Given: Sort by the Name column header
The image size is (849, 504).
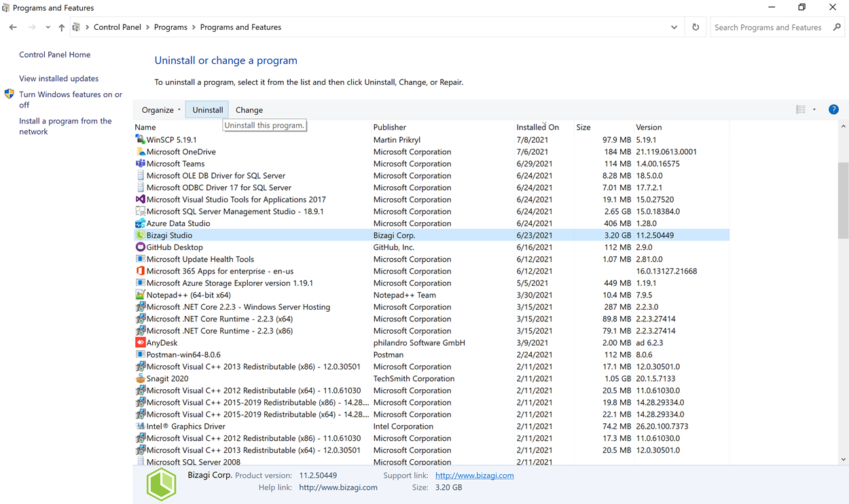Looking at the screenshot, I should click(x=252, y=127).
